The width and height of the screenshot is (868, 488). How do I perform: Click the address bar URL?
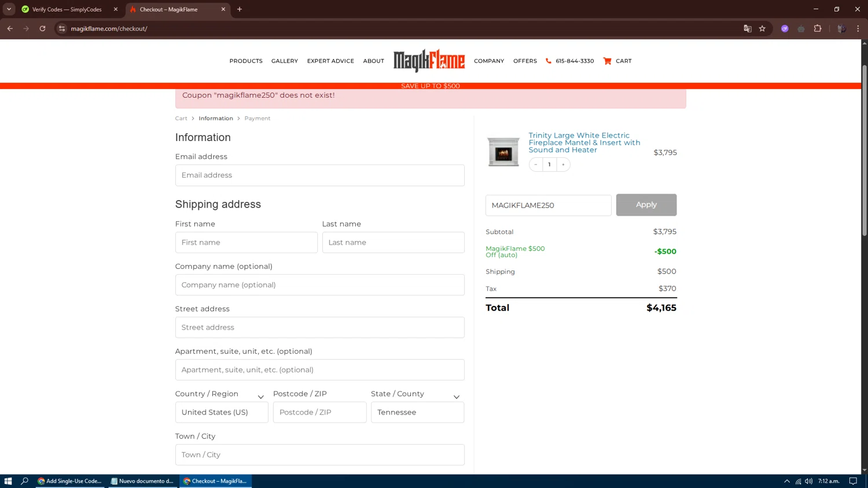coord(109,28)
